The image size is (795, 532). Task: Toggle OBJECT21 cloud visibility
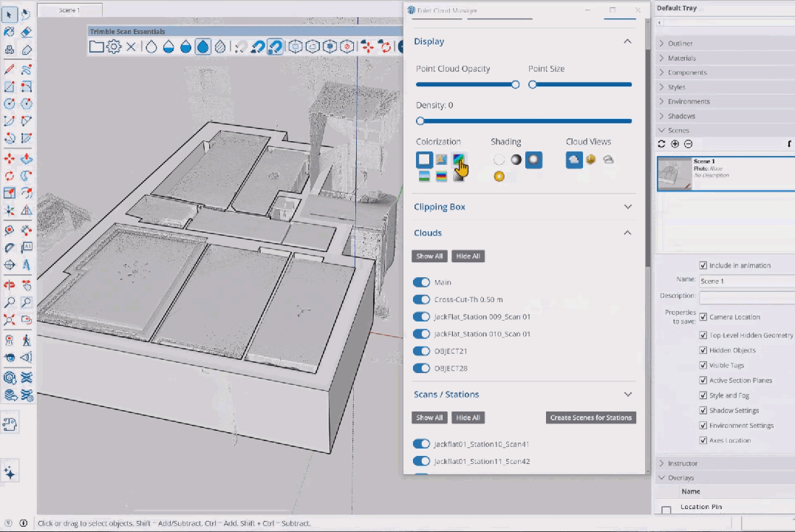(421, 351)
